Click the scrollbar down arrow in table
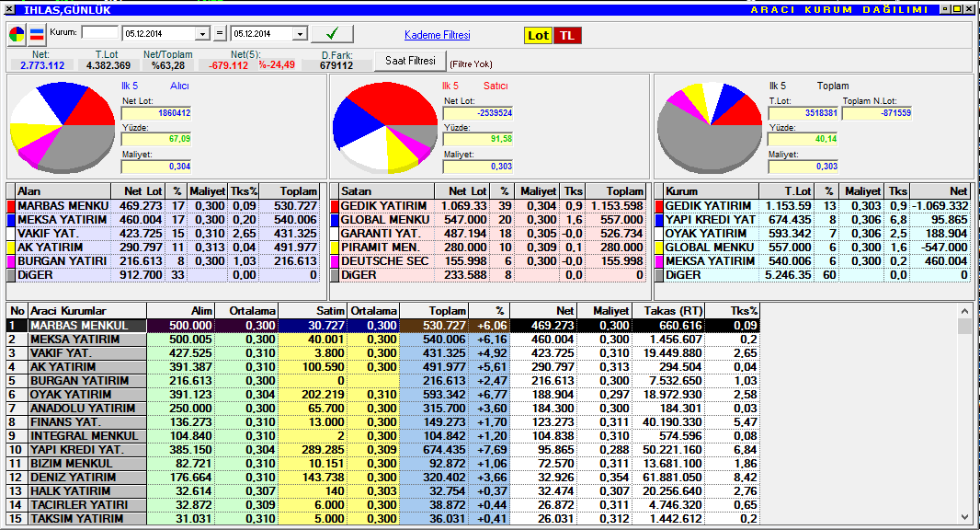This screenshot has height=530, width=980. coord(964,517)
